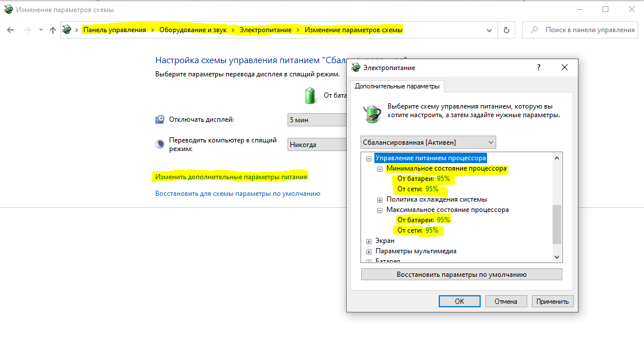Maximize the 'Изменение параметров схемы' window

pos(605,9)
